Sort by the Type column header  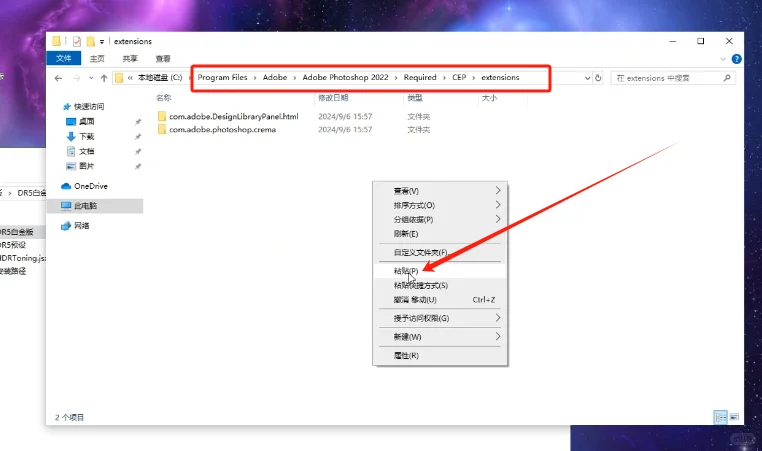click(x=415, y=98)
